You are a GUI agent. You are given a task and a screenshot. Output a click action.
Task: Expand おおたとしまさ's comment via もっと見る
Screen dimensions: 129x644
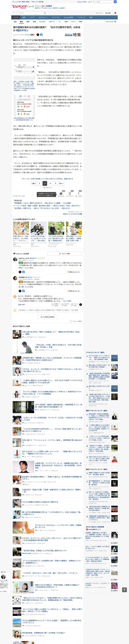28,268
